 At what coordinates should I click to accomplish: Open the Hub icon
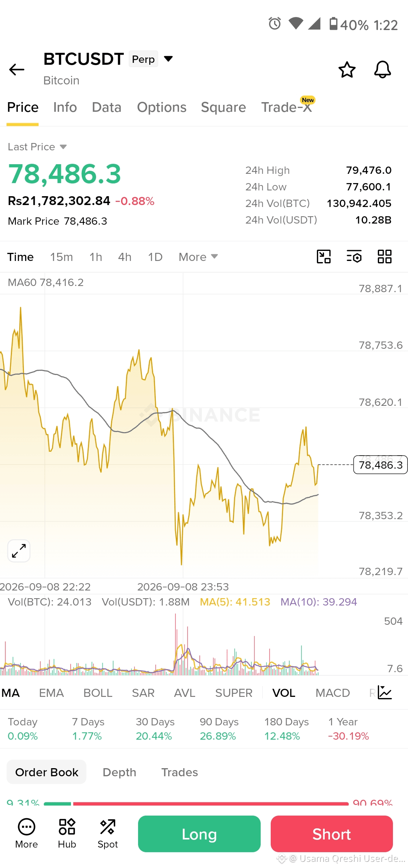point(67,833)
